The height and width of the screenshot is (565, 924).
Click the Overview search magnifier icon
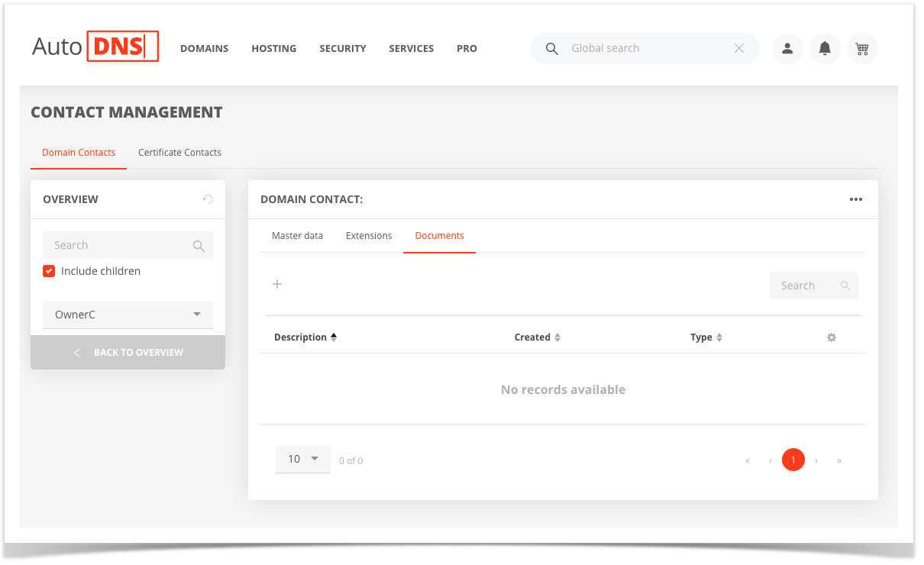[199, 246]
